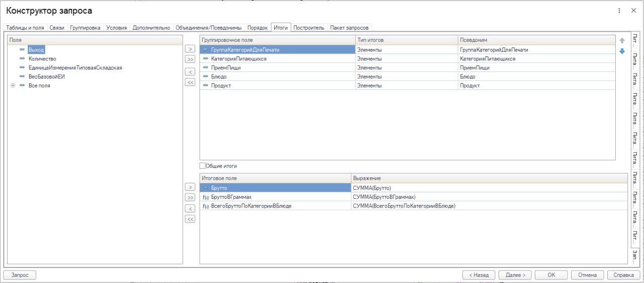Open help via the Справка button
The width and height of the screenshot is (644, 283).
[x=624, y=275]
